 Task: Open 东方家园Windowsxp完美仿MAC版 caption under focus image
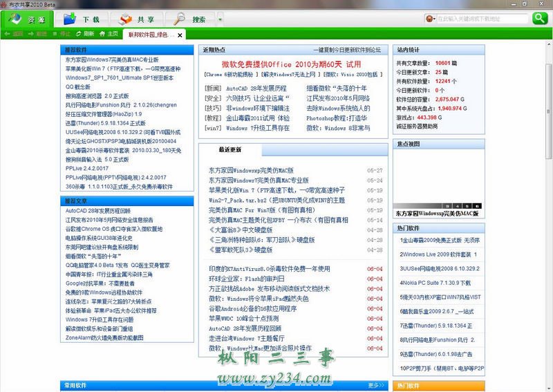(x=437, y=214)
